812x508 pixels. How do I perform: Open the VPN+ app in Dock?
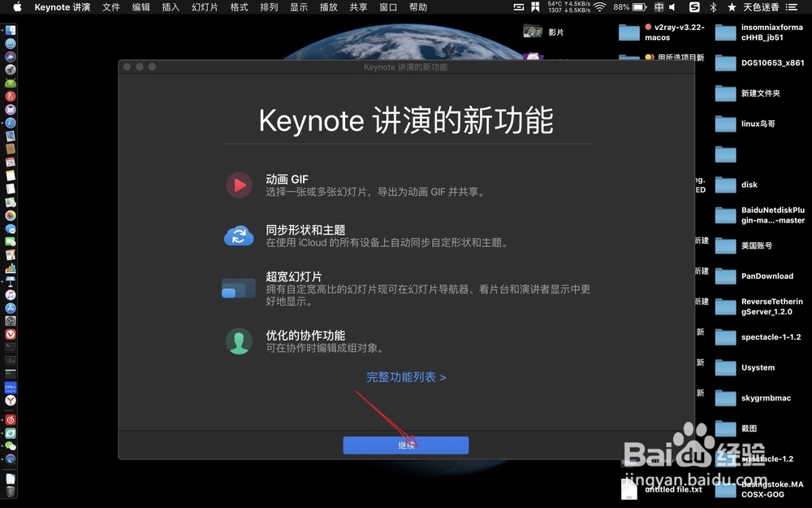(x=11, y=387)
